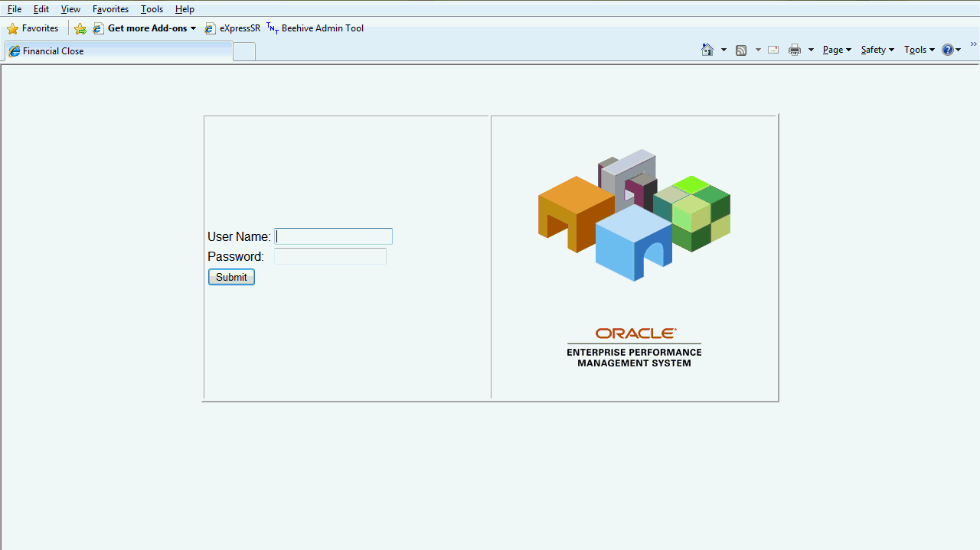980x550 pixels.
Task: Open a new blank tab
Action: [244, 51]
